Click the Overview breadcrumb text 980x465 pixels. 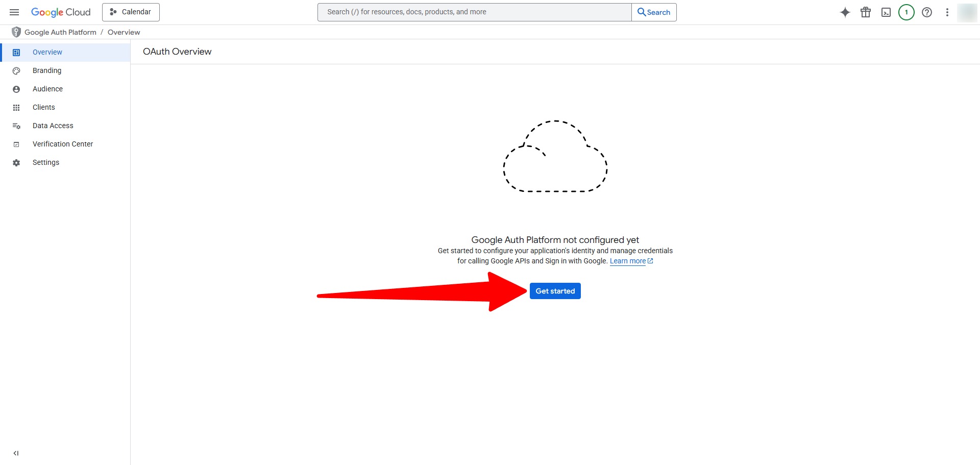[124, 32]
